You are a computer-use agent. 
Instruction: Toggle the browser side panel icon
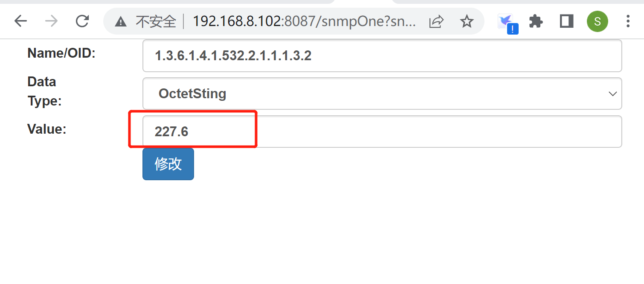point(567,21)
